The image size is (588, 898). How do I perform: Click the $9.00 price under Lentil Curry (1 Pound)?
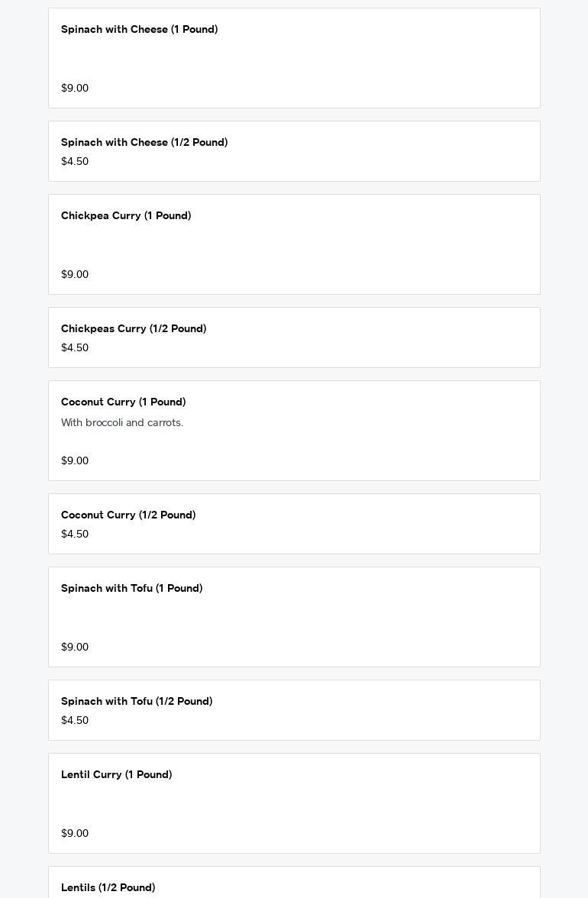point(75,834)
